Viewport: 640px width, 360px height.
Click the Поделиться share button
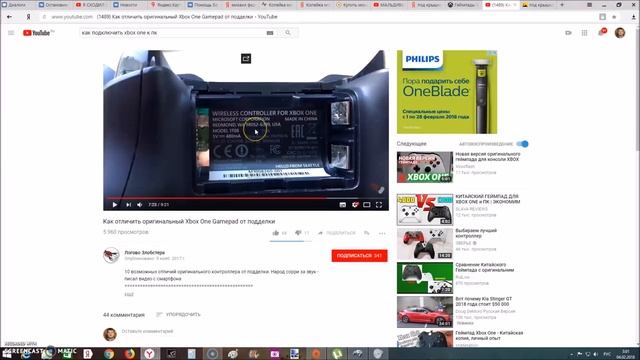[337, 233]
